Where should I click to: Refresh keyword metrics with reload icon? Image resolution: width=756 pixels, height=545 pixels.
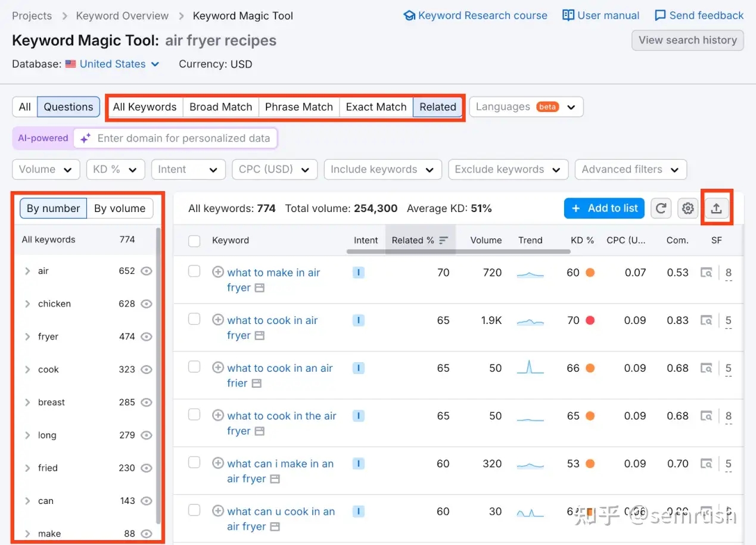click(661, 208)
